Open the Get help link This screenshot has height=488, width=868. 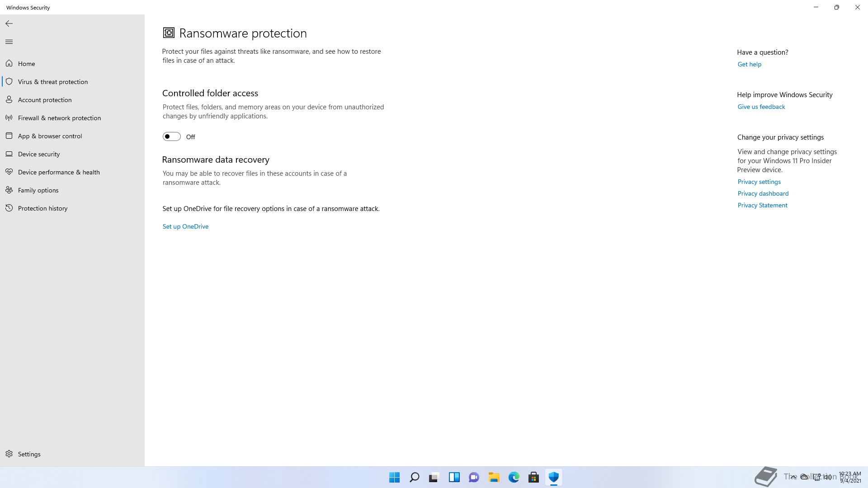(749, 64)
